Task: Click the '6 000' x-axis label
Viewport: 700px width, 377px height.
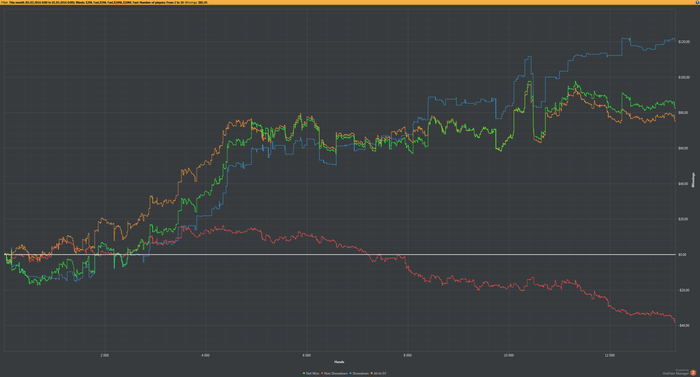Action: 307,356
